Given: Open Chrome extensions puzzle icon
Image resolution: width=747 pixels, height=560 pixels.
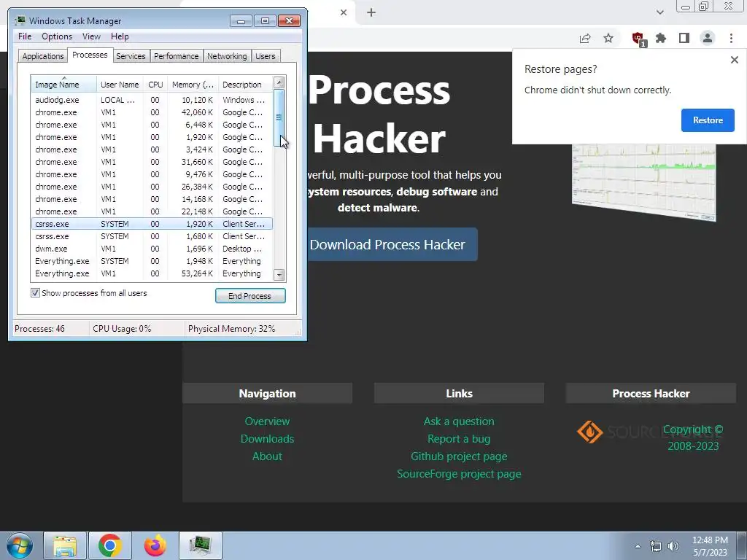Looking at the screenshot, I should tap(661, 38).
